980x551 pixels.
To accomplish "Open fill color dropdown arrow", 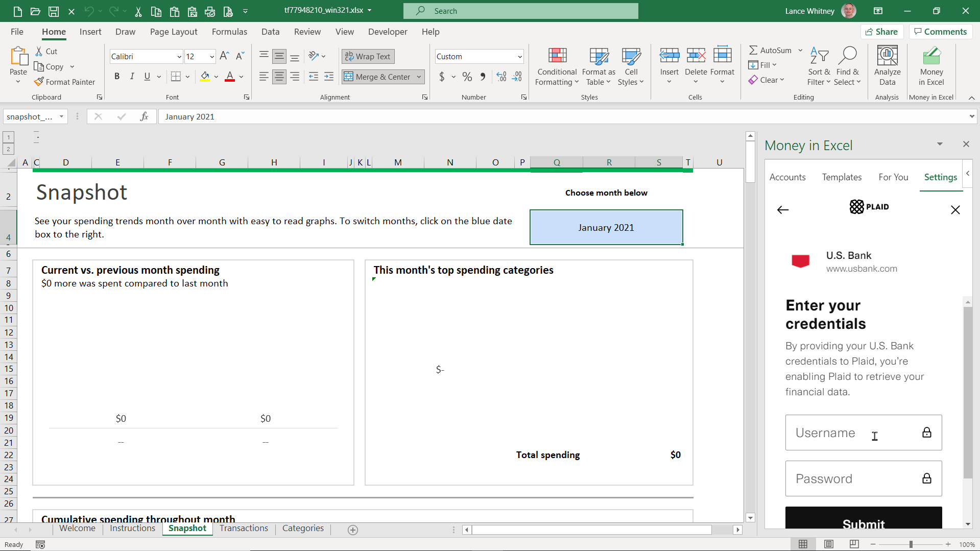I will 217,77.
